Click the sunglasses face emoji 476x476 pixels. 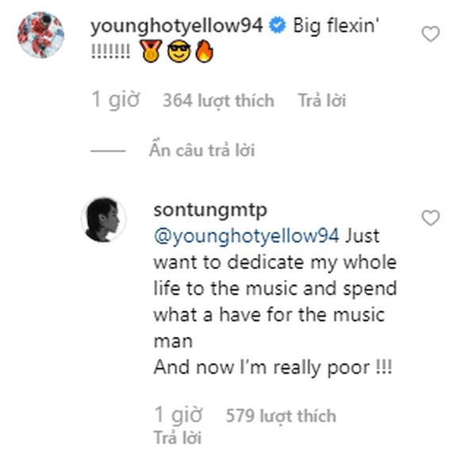click(x=177, y=54)
